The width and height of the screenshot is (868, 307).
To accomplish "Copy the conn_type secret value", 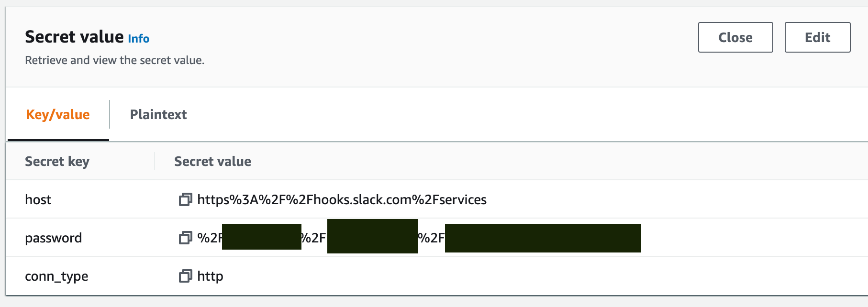I will [185, 276].
